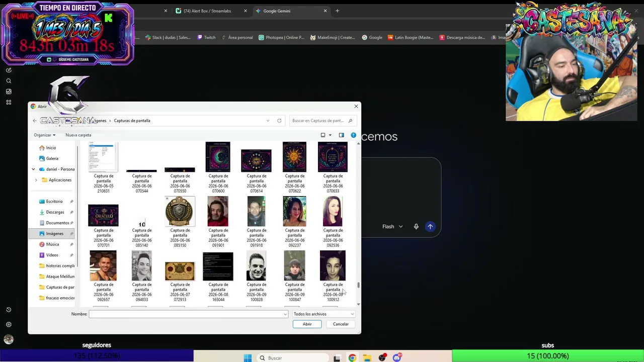Close the Google Gemini tab
644x362 pixels.
coord(325,11)
